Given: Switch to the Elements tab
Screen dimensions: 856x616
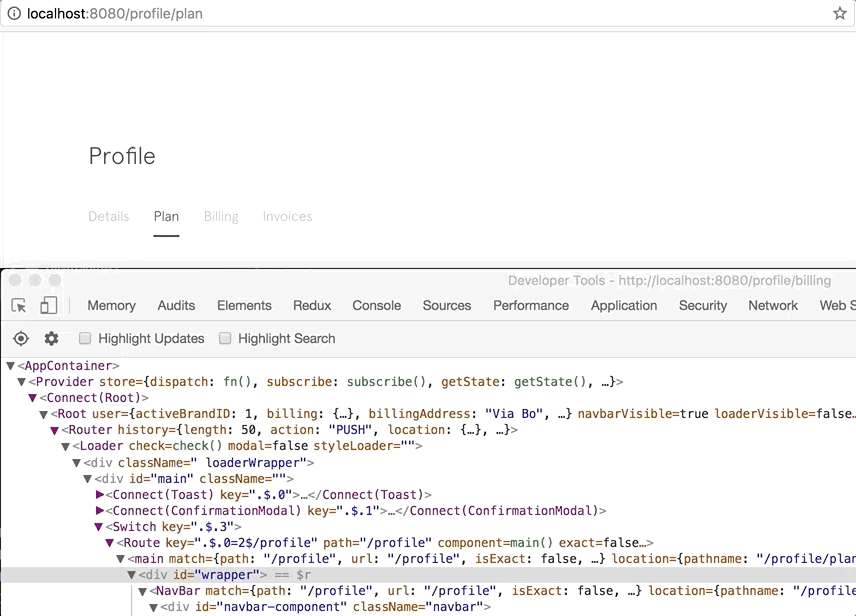Looking at the screenshot, I should click(244, 305).
